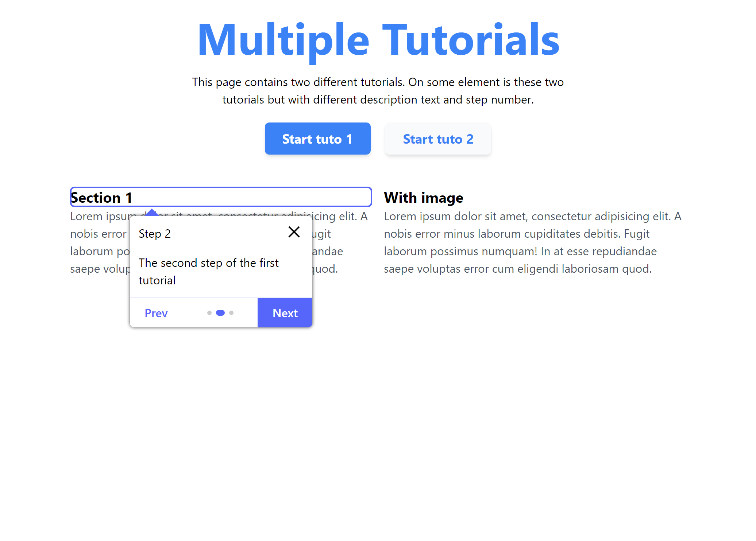Jump to the last step via the third dot
756x541 pixels.
pos(231,312)
